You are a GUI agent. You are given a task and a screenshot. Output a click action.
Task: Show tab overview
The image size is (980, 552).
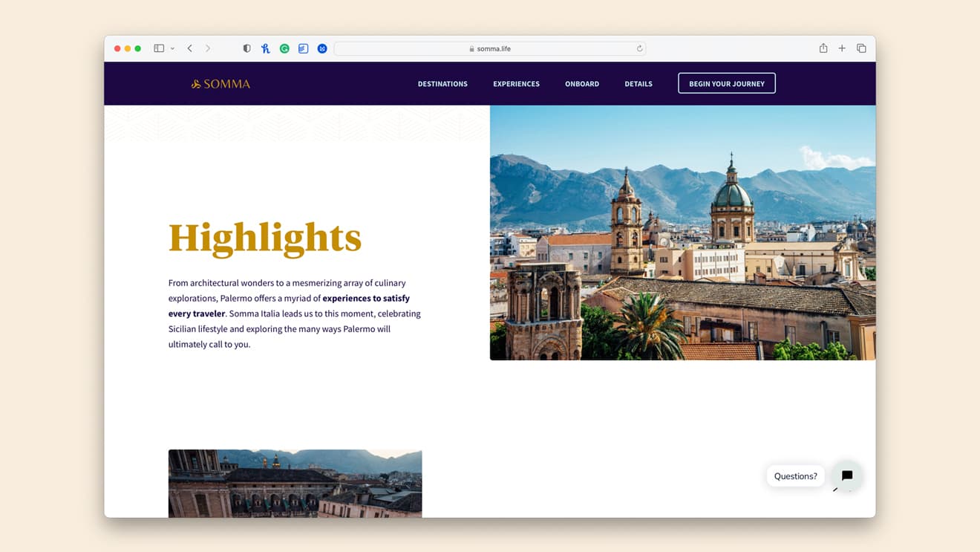(861, 48)
